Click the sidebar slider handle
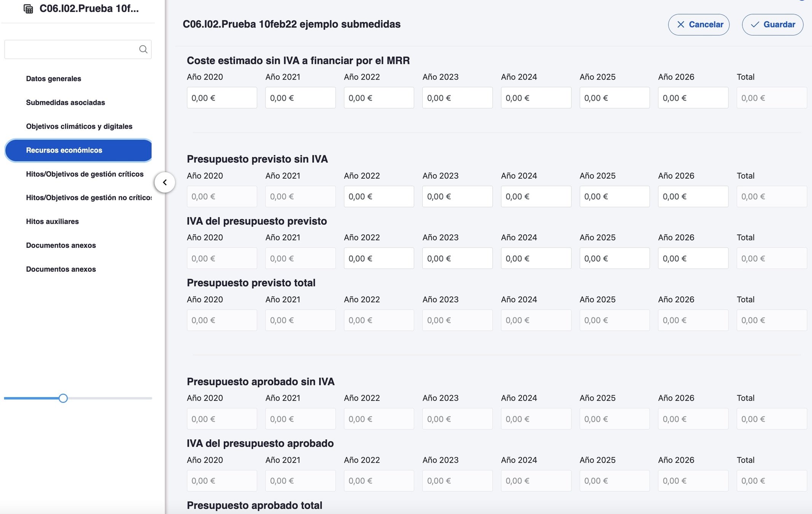The height and width of the screenshot is (514, 812). tap(63, 398)
